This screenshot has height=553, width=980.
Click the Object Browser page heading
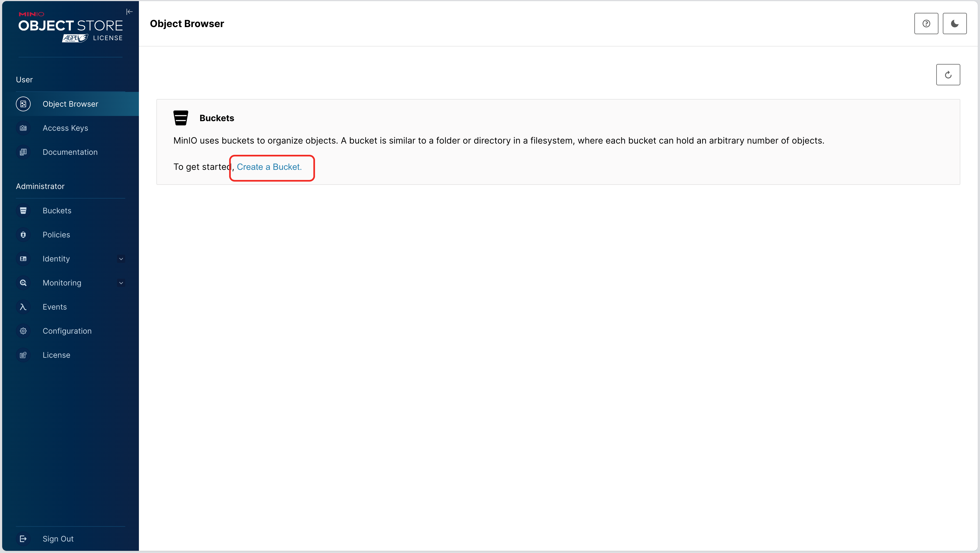tap(187, 24)
